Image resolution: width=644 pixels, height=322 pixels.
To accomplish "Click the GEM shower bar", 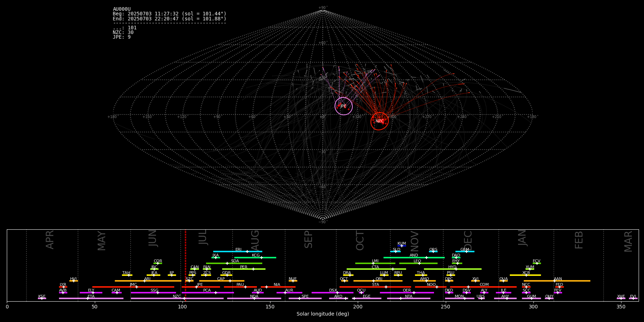I will 465,252.
